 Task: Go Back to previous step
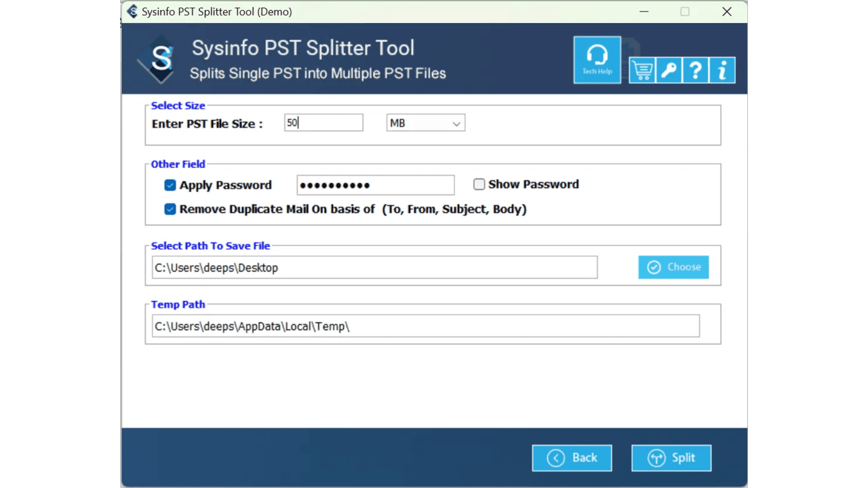(572, 458)
